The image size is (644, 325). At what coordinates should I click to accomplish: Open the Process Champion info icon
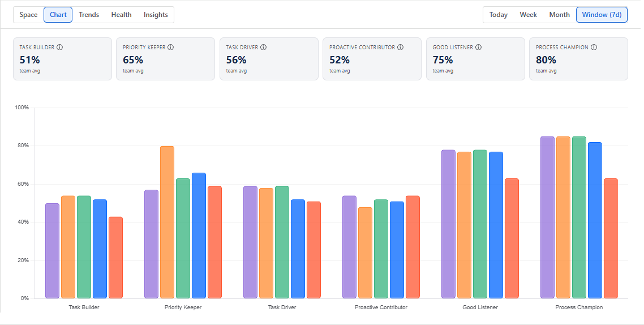[x=594, y=47]
